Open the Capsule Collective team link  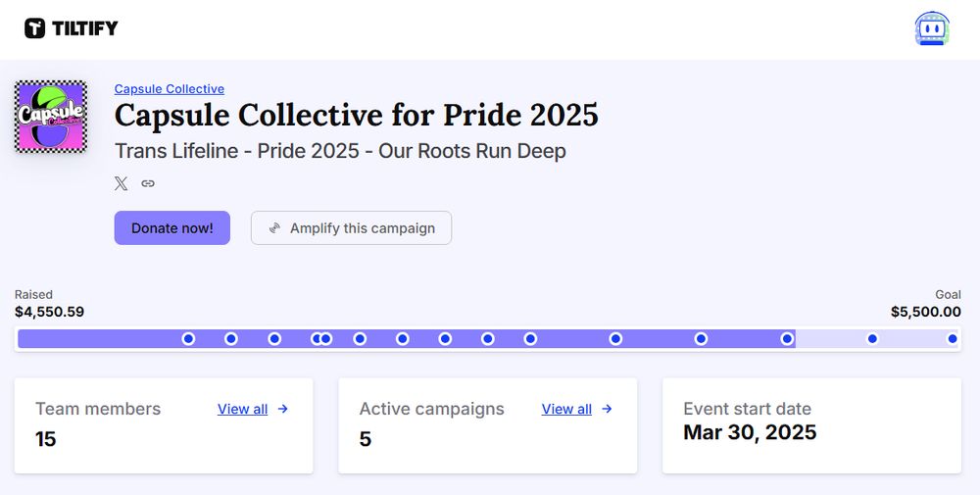170,89
